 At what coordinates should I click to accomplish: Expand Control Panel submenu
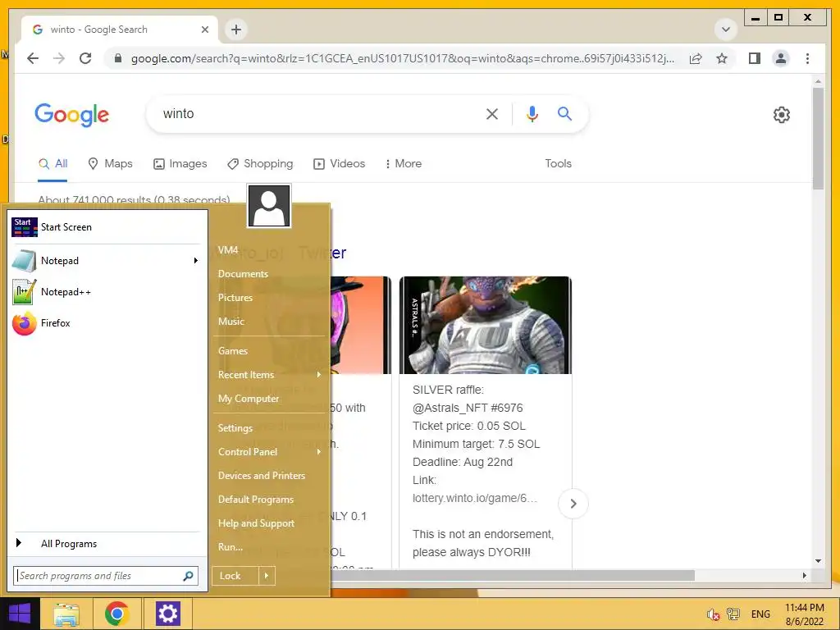(x=269, y=452)
